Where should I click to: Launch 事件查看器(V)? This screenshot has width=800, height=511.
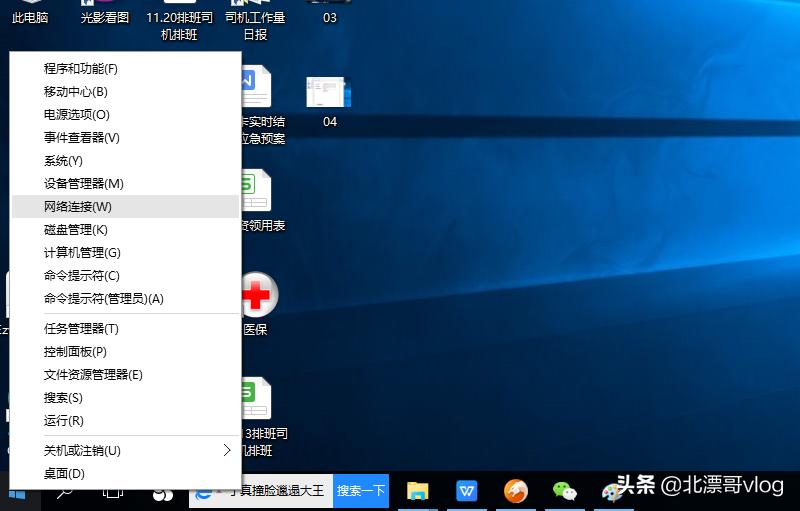click(125, 138)
